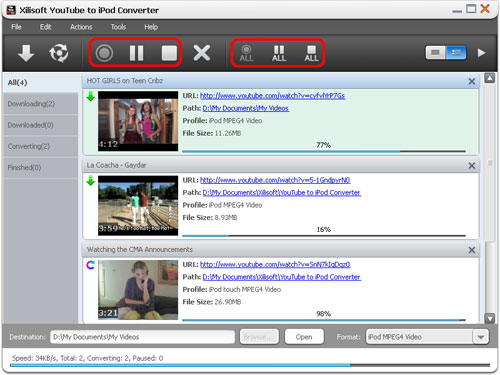Select the La Coacha - Gaydar title bar
500x375 pixels.
click(281, 165)
